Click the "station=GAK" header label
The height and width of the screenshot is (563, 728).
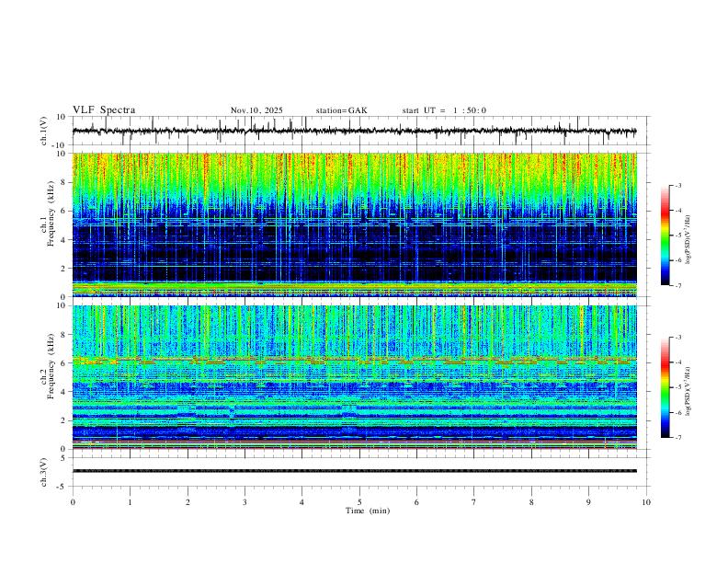point(341,110)
